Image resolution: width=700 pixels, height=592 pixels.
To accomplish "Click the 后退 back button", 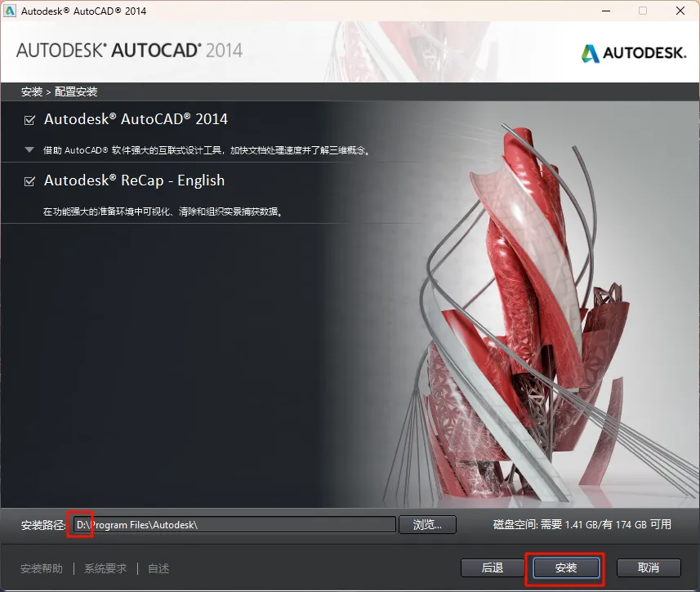I will tap(493, 568).
